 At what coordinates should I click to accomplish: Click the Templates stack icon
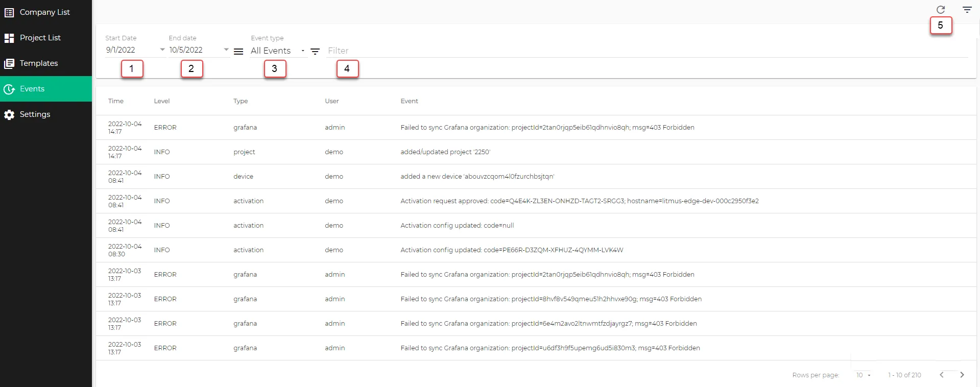9,63
